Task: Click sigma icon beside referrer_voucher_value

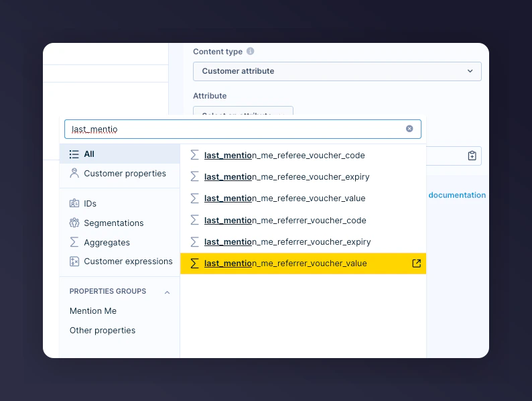Action: 194,263
